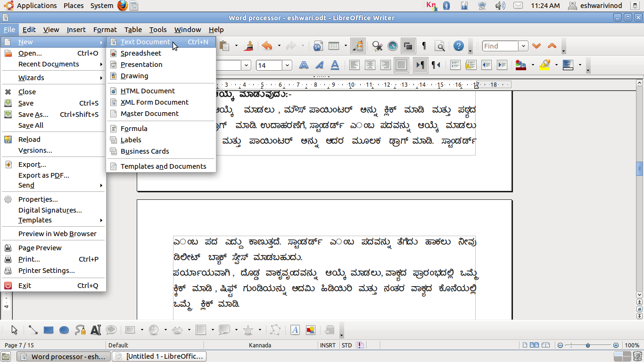Expand the Find box dropdown arrow
Viewport: 644px width, 362px height.
tap(523, 46)
